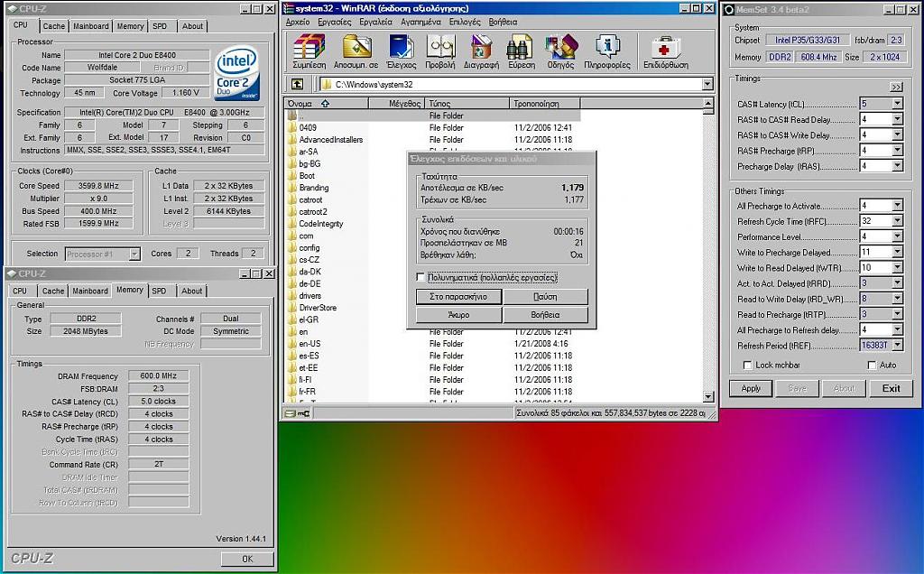Switch to Mainboard tab in the top CPU-Z window
The width and height of the screenshot is (924, 574).
pos(91,26)
